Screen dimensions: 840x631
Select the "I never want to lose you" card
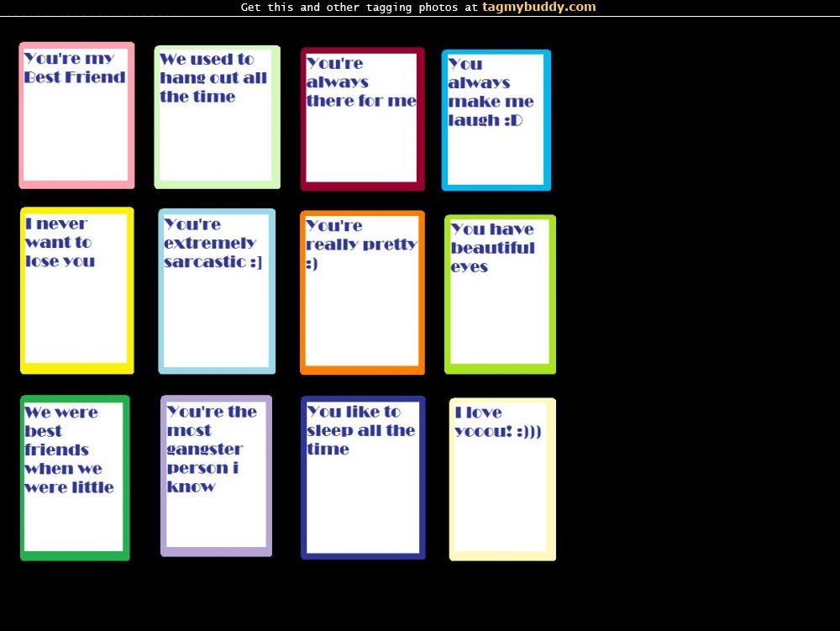pyautogui.click(x=77, y=291)
